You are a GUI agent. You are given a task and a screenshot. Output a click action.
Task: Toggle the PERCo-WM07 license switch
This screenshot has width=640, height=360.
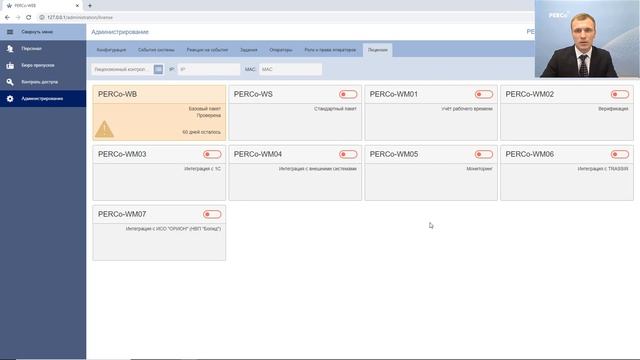[212, 214]
